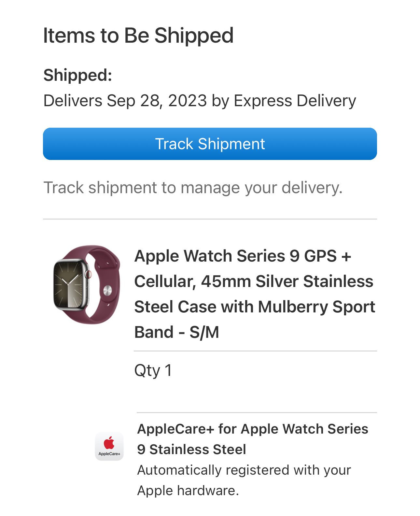Select the Delivers Sep 28, 2023 delivery text
The width and height of the screenshot is (420, 516).
click(x=200, y=100)
